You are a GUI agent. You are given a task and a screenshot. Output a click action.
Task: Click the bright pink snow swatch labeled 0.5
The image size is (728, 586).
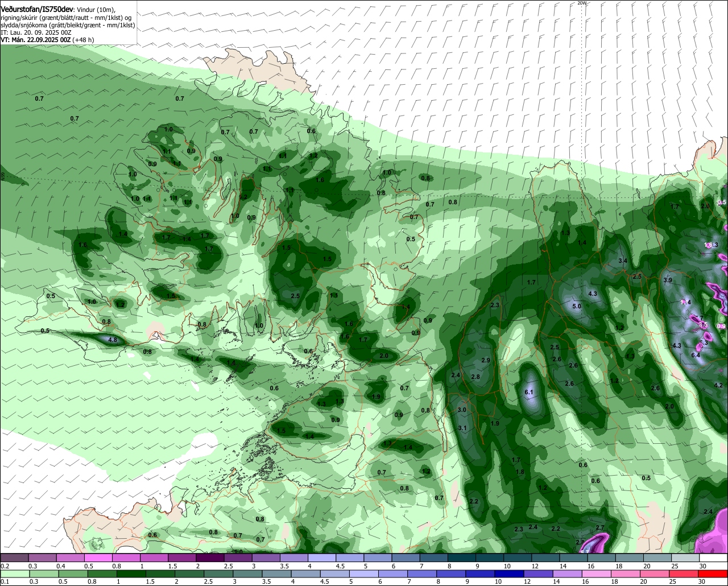click(99, 558)
